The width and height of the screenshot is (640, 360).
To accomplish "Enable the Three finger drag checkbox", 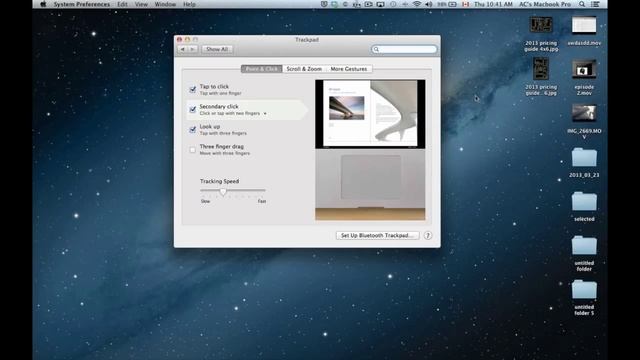I will [x=193, y=150].
